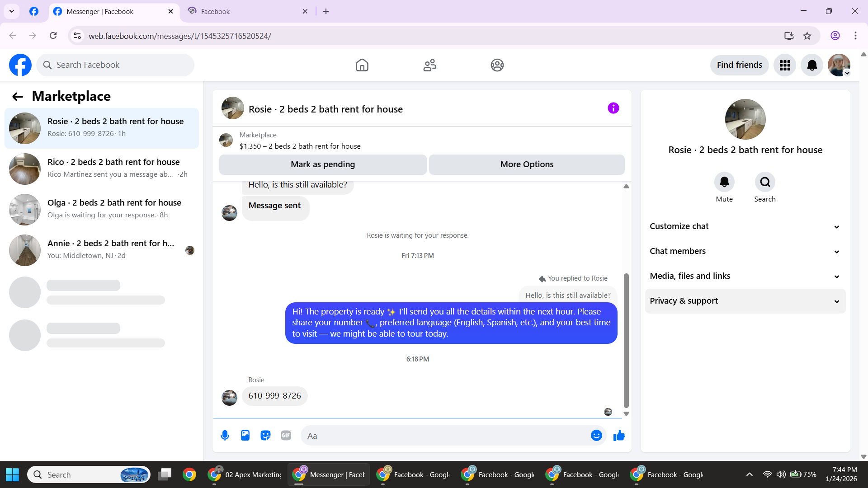Screen dimensions: 868x488
Task: Open the GIF picker icon
Action: [x=286, y=436]
